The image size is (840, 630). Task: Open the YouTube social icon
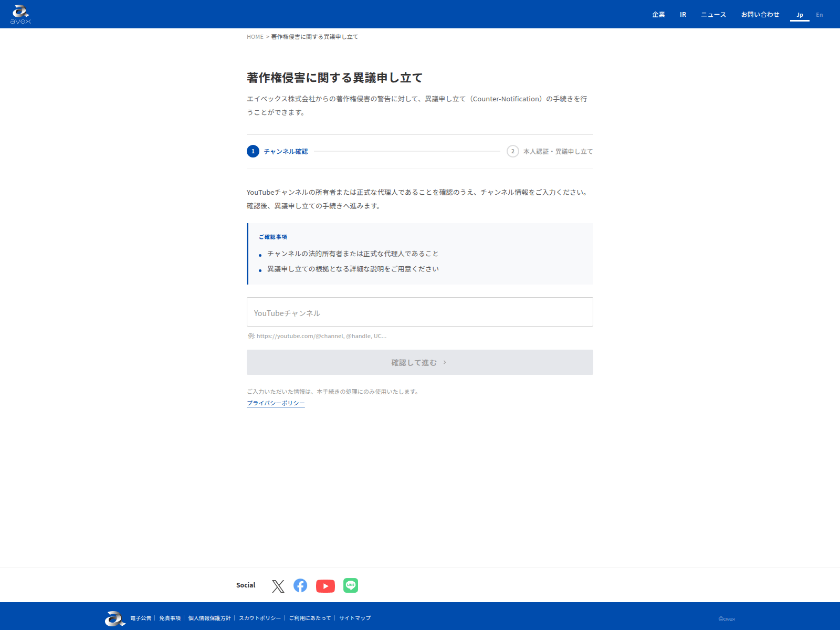click(x=325, y=586)
